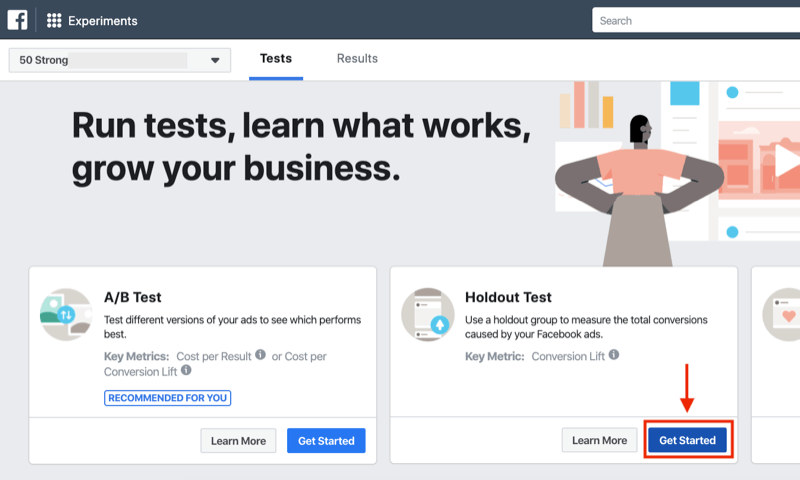
Task: Click Learn More on the Holdout Test card
Action: coord(600,441)
